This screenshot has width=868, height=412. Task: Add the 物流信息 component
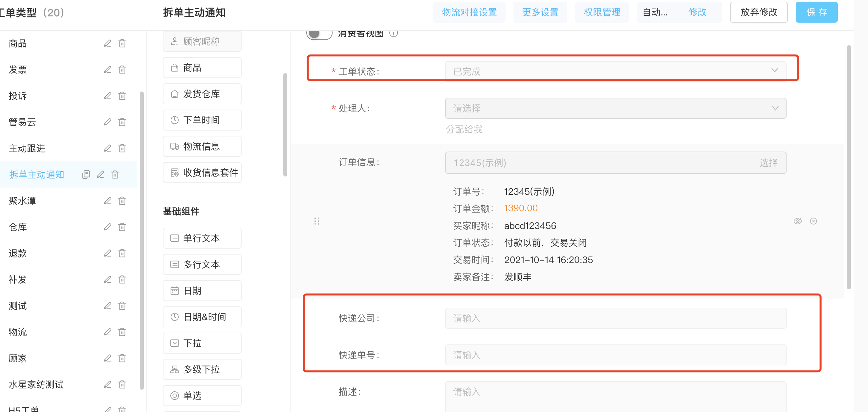click(x=202, y=146)
